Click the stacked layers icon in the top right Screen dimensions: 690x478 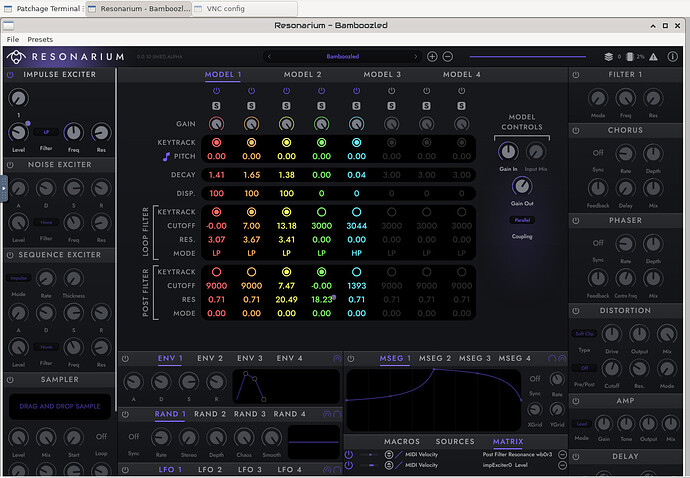pyautogui.click(x=608, y=57)
